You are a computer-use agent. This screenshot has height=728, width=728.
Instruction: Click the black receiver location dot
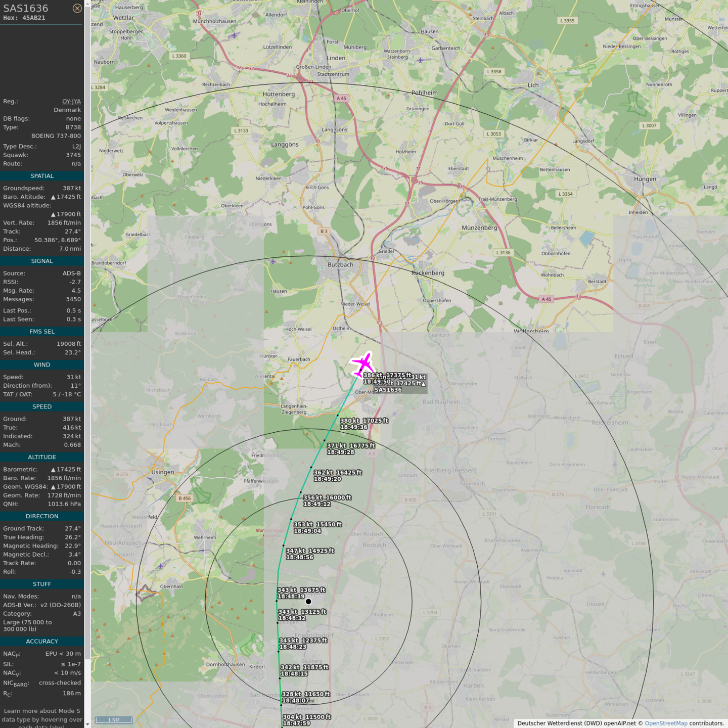click(308, 601)
